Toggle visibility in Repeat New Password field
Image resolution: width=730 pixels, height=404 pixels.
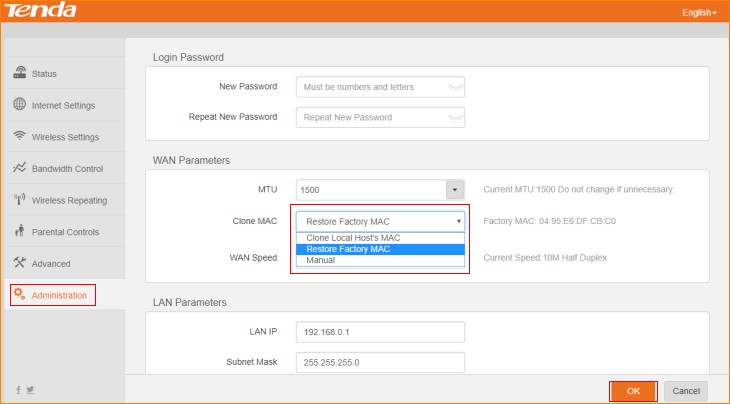click(455, 118)
